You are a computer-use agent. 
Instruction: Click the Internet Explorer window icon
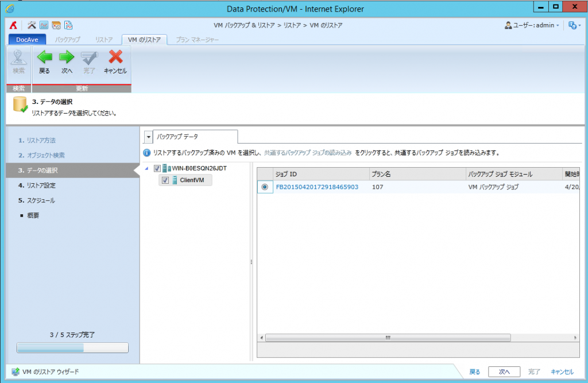(x=10, y=8)
